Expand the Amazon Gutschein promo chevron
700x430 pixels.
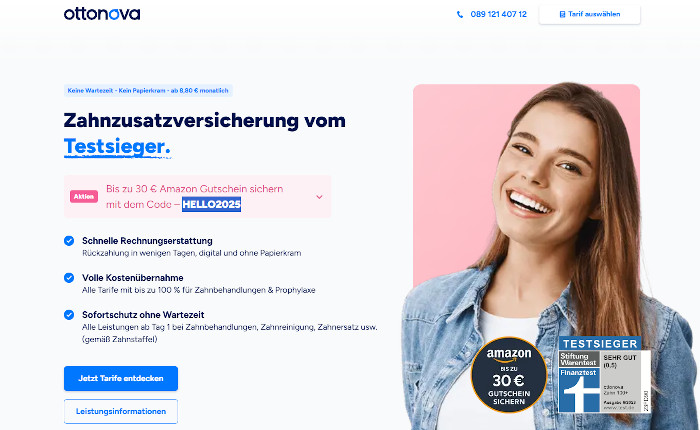[319, 197]
